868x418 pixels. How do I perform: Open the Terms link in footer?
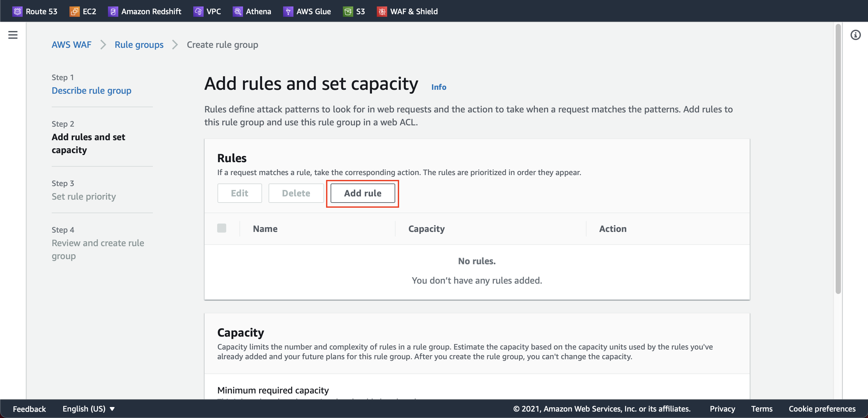point(762,409)
